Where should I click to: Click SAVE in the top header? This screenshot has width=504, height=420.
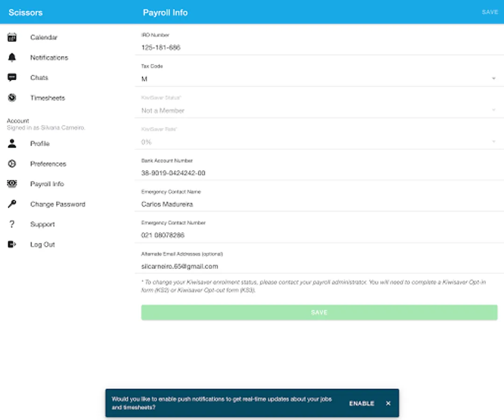point(490,12)
